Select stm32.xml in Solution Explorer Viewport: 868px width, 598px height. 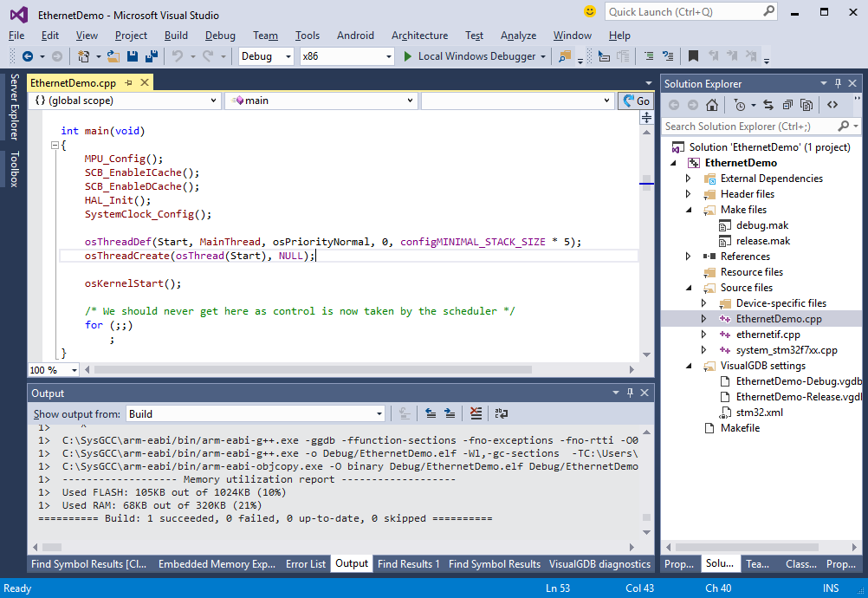click(x=759, y=413)
